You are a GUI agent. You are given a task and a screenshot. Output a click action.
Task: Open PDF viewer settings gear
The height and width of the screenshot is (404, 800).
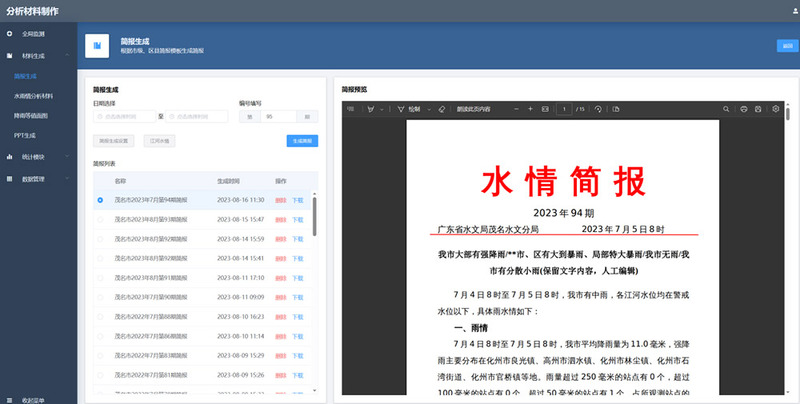pos(776,109)
